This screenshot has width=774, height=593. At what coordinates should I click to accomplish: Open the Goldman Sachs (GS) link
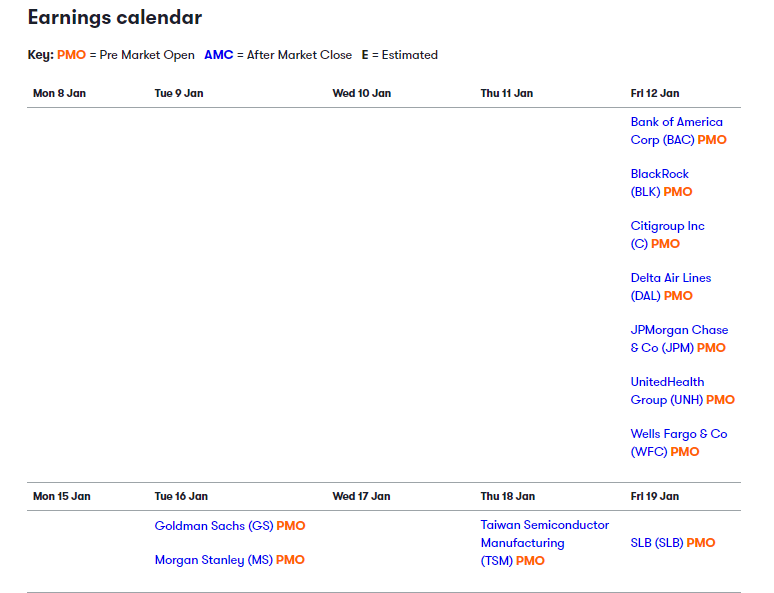(x=214, y=526)
